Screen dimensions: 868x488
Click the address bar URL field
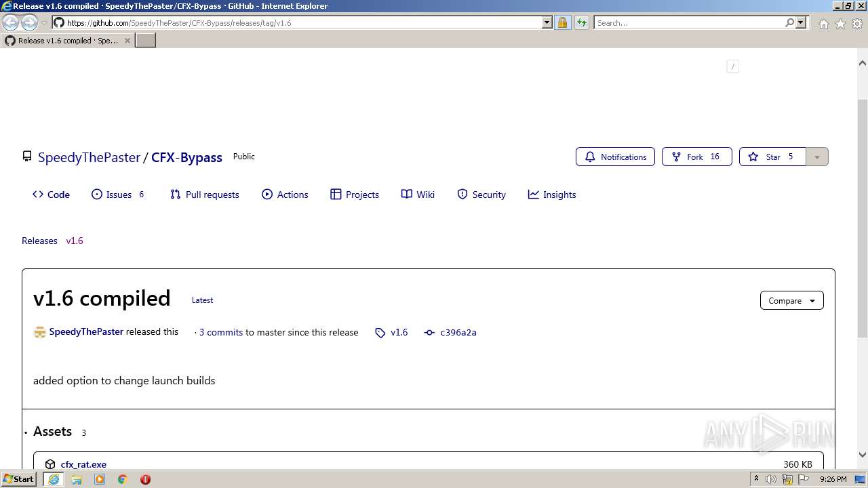click(x=303, y=22)
